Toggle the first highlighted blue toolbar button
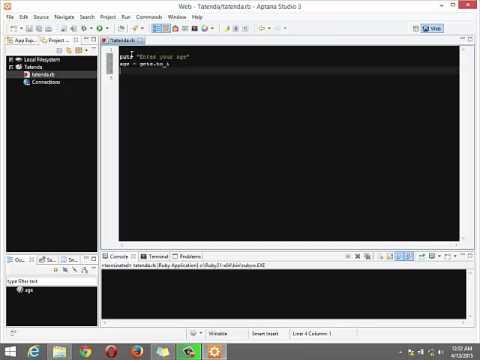 pyautogui.click(x=156, y=29)
